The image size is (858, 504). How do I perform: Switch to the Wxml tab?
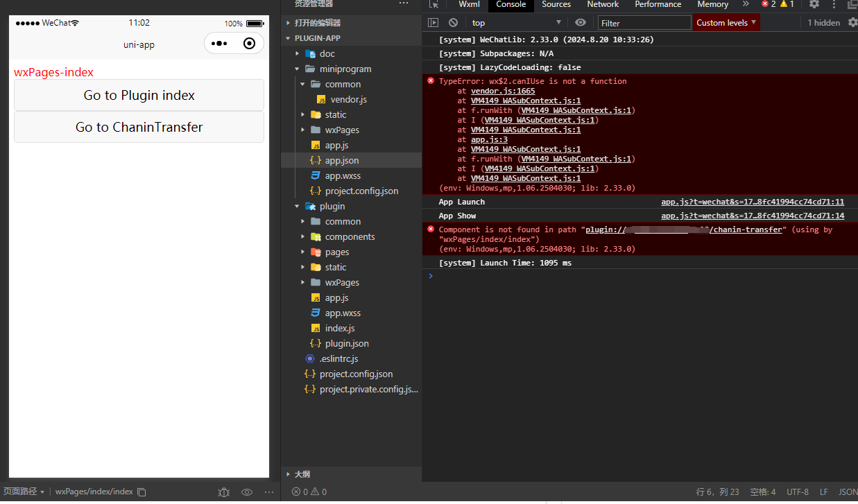[x=469, y=4]
